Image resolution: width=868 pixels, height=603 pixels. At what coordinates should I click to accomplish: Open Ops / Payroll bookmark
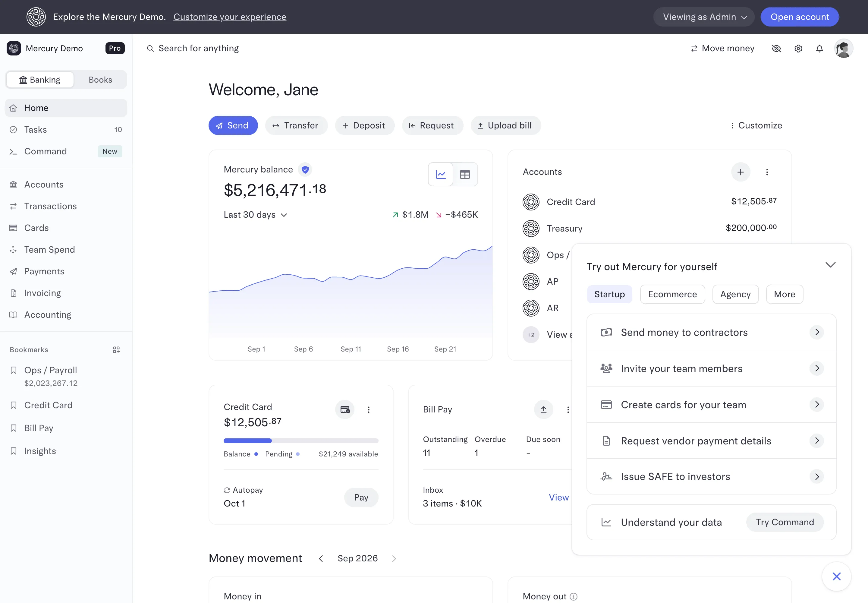[x=66, y=376]
